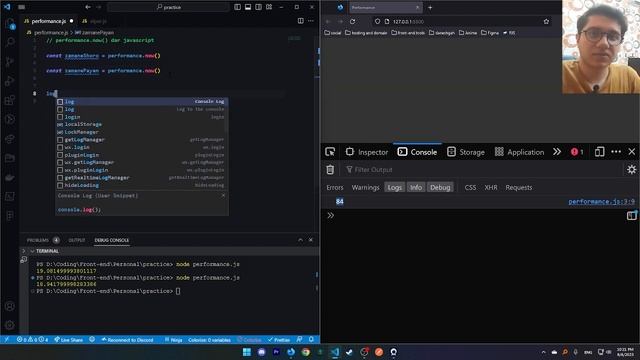Click Prettier in the status bar
The image size is (640, 360).
[x=279, y=339]
